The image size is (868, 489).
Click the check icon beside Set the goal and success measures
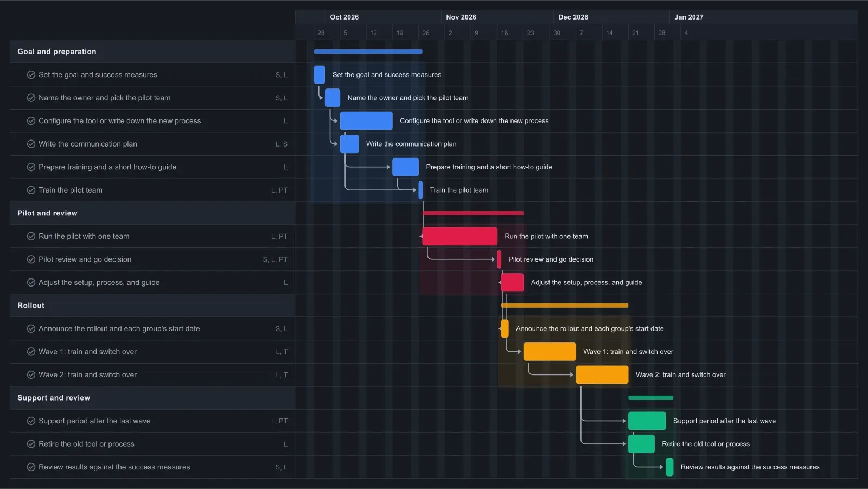[31, 75]
